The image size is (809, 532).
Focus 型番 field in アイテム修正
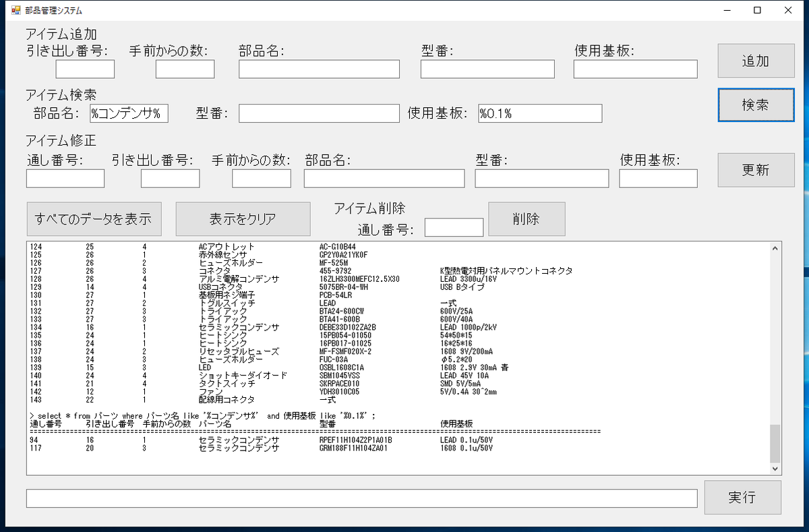542,179
